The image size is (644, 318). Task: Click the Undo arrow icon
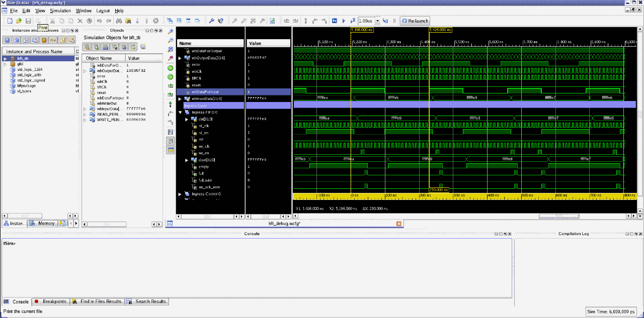99,21
